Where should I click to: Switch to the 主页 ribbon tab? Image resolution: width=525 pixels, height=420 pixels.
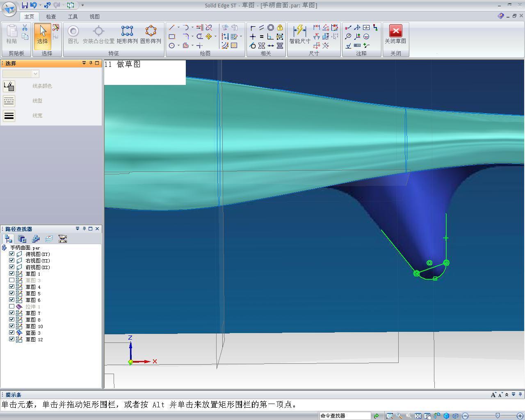(x=29, y=17)
